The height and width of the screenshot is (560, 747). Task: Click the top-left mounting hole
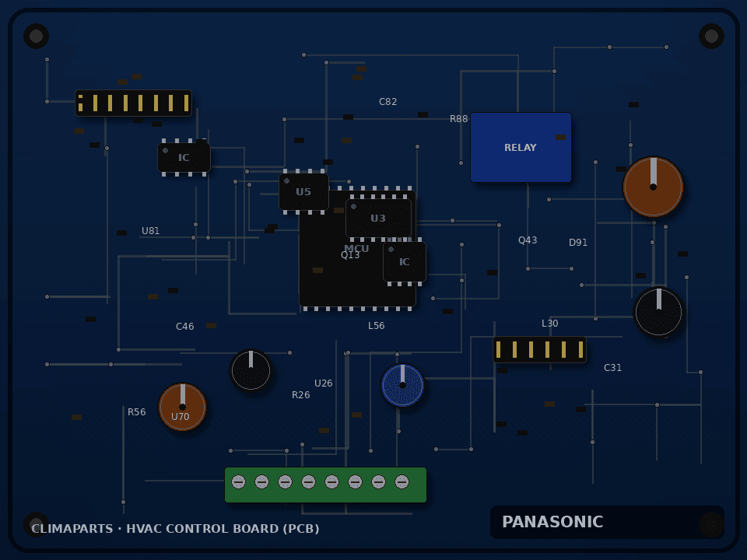click(37, 37)
